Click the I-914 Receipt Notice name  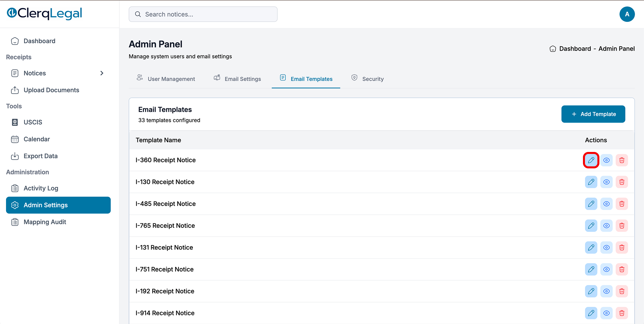[x=165, y=313]
